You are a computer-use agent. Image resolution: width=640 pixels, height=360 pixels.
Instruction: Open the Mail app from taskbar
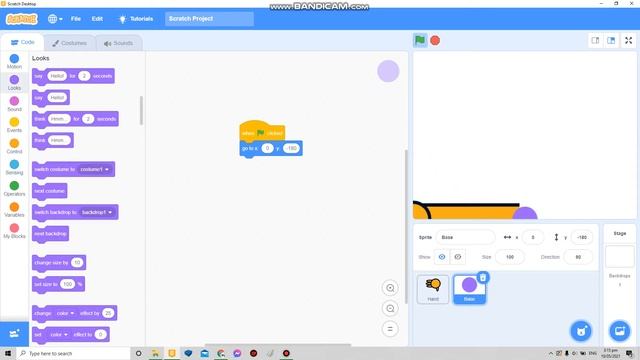[x=204, y=353]
